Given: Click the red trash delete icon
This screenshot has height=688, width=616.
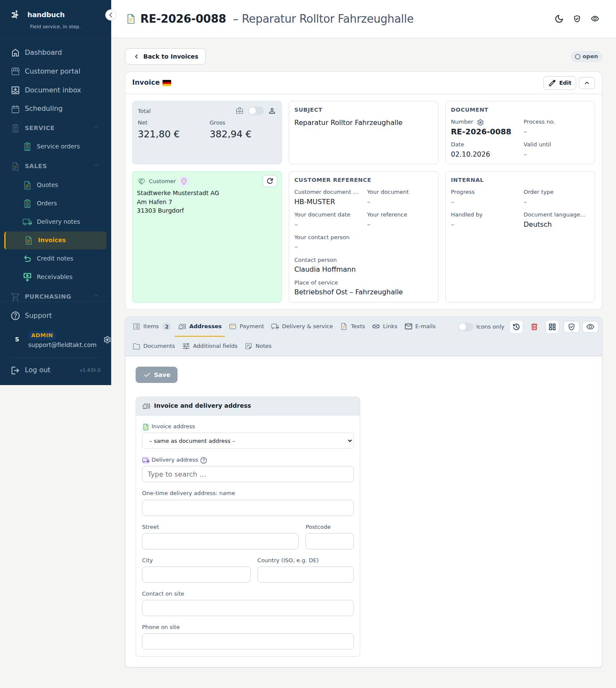Looking at the screenshot, I should (534, 327).
